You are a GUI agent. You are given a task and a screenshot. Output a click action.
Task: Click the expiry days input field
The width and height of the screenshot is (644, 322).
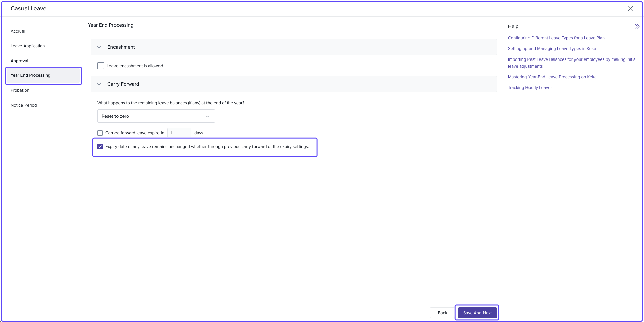click(179, 133)
